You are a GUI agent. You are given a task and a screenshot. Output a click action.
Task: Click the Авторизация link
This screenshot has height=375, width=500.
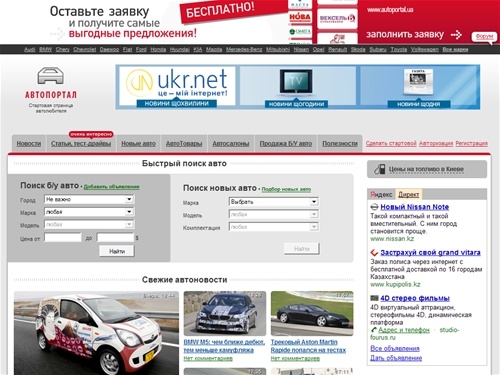[x=436, y=143]
